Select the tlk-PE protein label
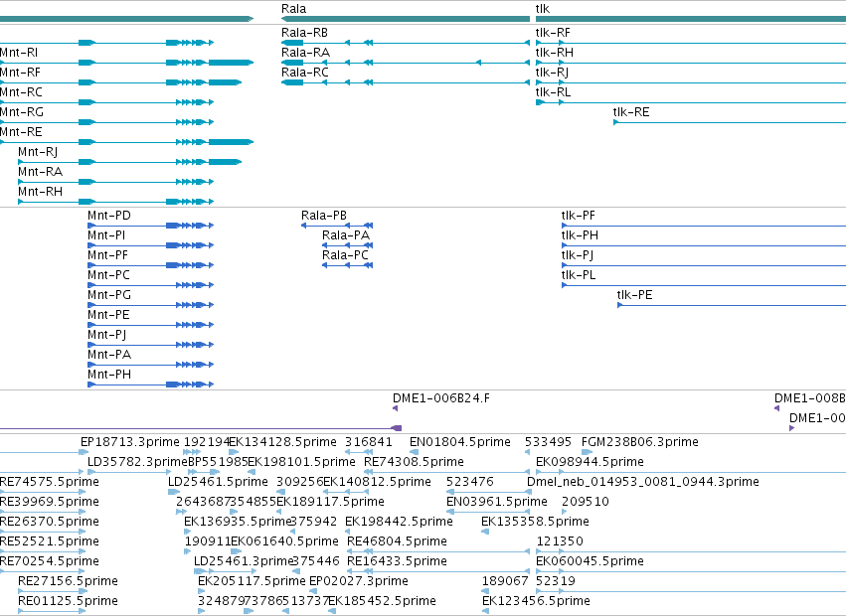 pyautogui.click(x=634, y=295)
